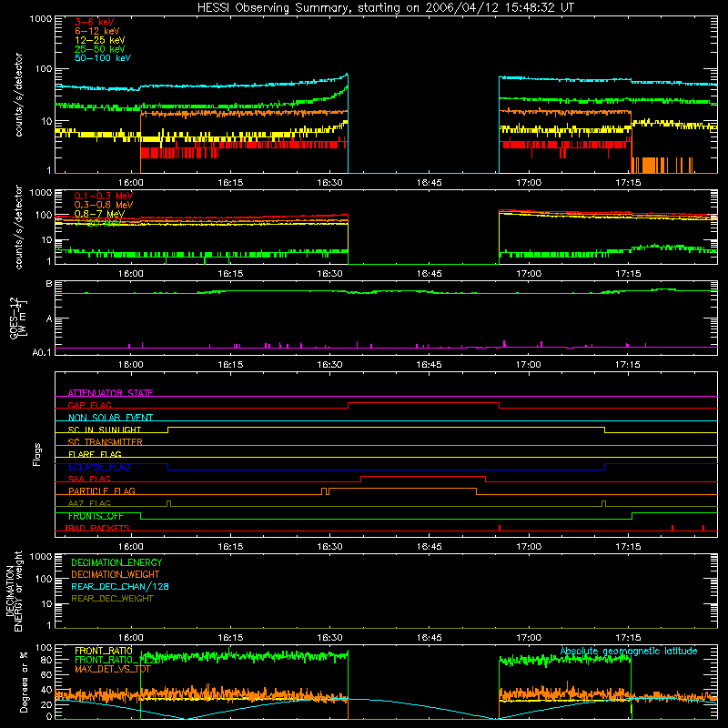Select the orange 6-12 keV legend label
This screenshot has width=728, height=728.
[97, 31]
